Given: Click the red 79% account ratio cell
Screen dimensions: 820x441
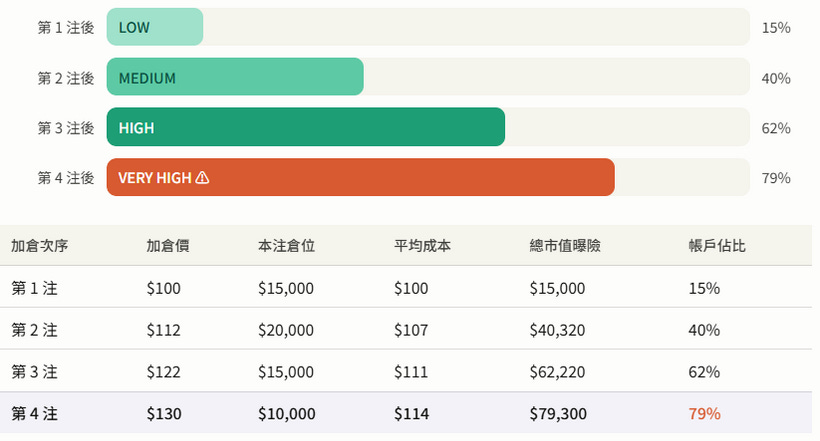Looking at the screenshot, I should 704,414.
